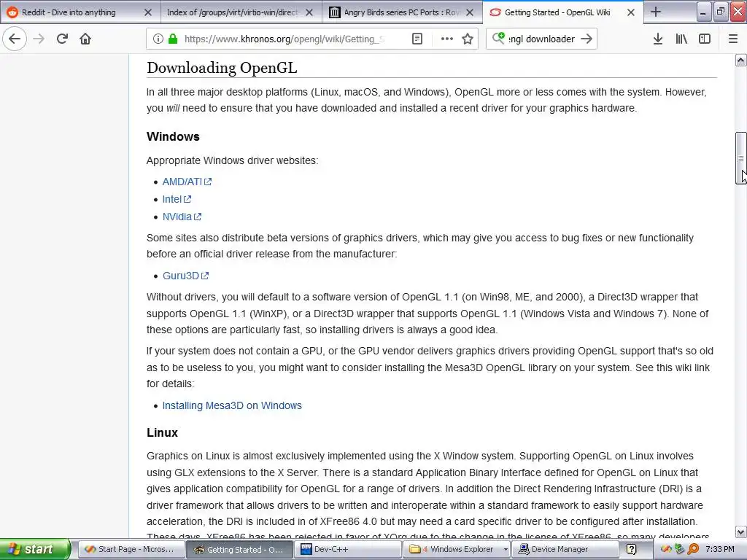Click the Linux section heading
Screen dimensions: 747x560
point(162,433)
